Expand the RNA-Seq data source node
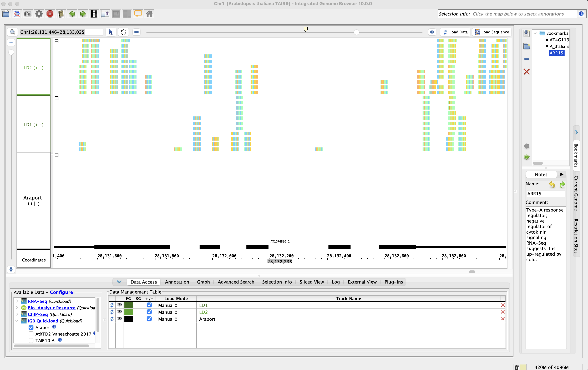 coord(17,301)
